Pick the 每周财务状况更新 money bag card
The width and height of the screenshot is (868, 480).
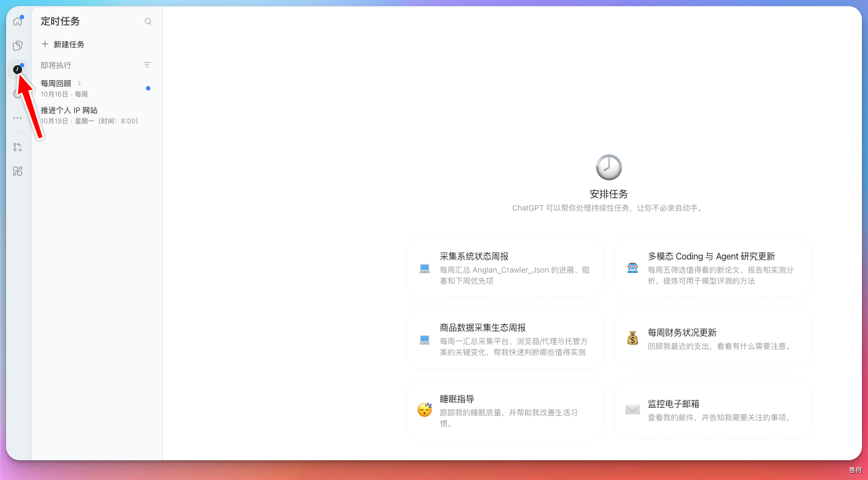(713, 339)
